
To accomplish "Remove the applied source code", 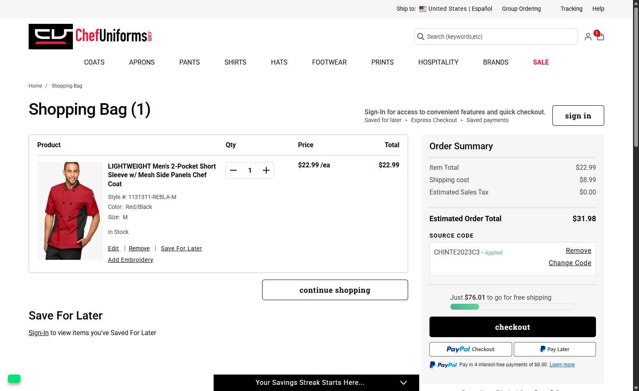I will [578, 251].
